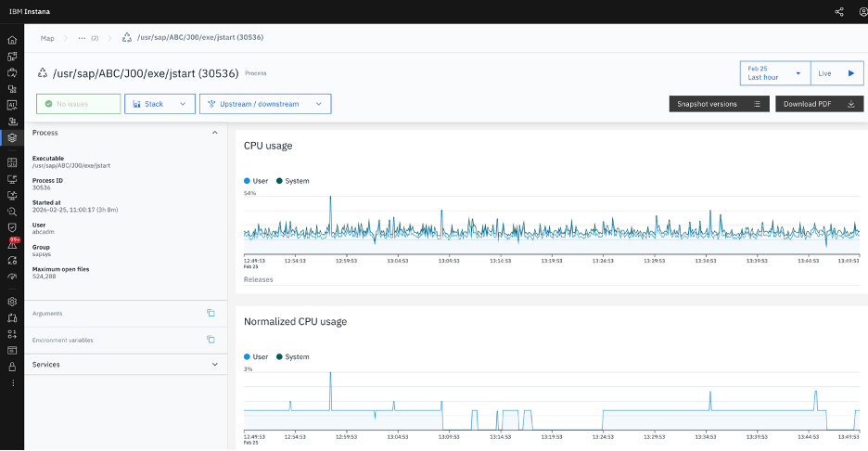The height and width of the screenshot is (451, 868).
Task: Collapse the Process section
Action: click(x=126, y=133)
